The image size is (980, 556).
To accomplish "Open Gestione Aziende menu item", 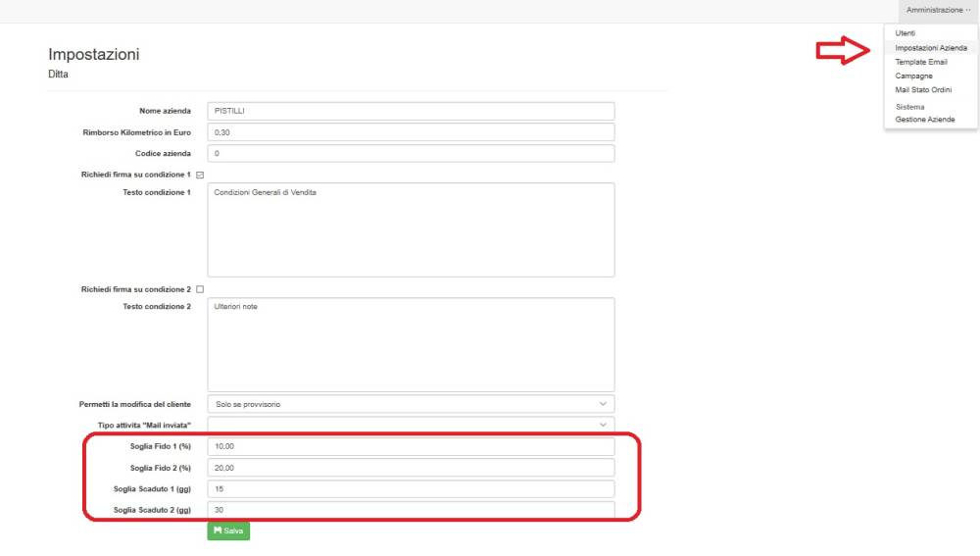I will click(924, 120).
